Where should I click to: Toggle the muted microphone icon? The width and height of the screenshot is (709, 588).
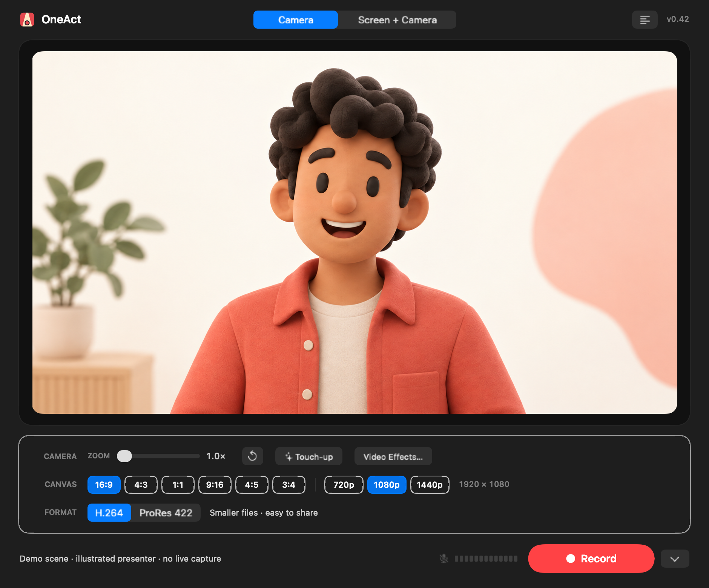(x=444, y=559)
